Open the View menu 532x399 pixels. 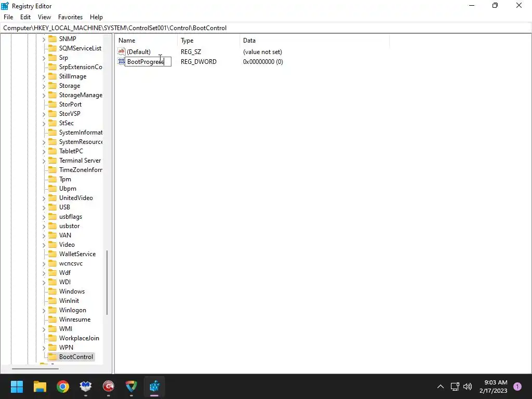coord(44,17)
